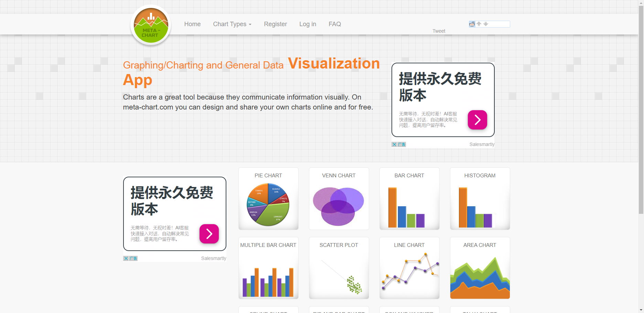Go to the Home menu item
The width and height of the screenshot is (644, 313).
pos(192,24)
